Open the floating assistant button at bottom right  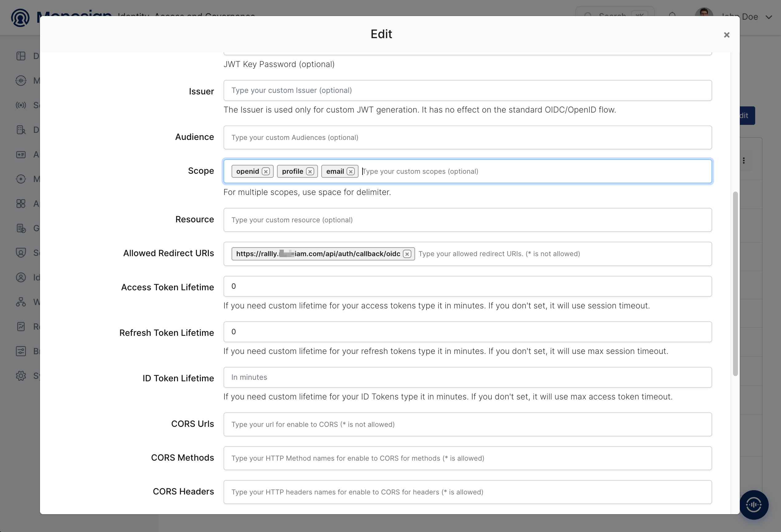point(754,504)
